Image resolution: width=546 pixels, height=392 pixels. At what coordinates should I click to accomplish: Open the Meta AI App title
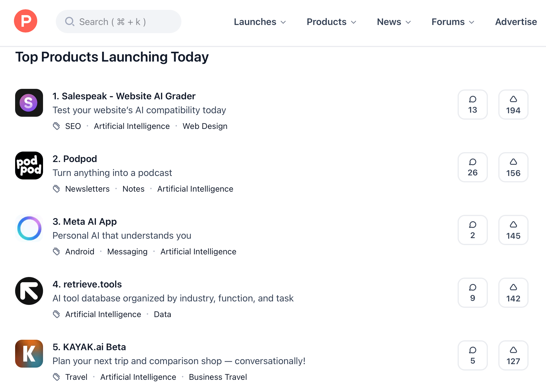pyautogui.click(x=85, y=222)
